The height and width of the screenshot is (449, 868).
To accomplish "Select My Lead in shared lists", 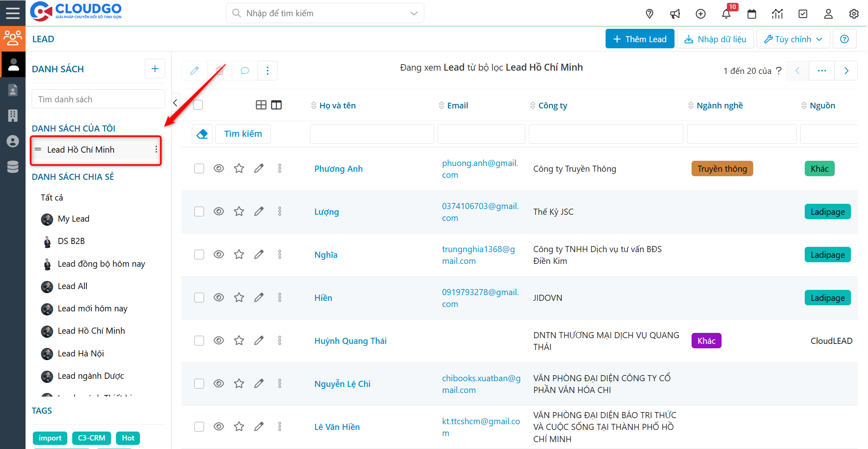I will 73,219.
